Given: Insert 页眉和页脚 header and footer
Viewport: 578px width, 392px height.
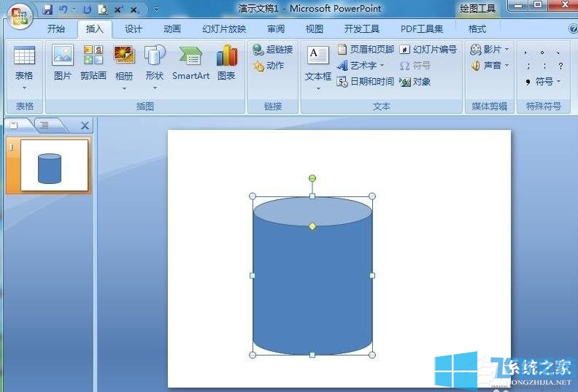Looking at the screenshot, I should tap(365, 50).
